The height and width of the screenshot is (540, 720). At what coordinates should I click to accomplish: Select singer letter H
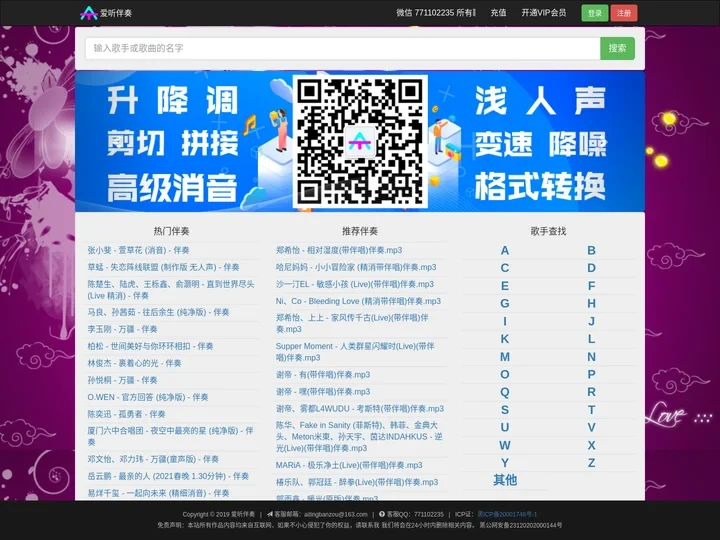tap(591, 304)
